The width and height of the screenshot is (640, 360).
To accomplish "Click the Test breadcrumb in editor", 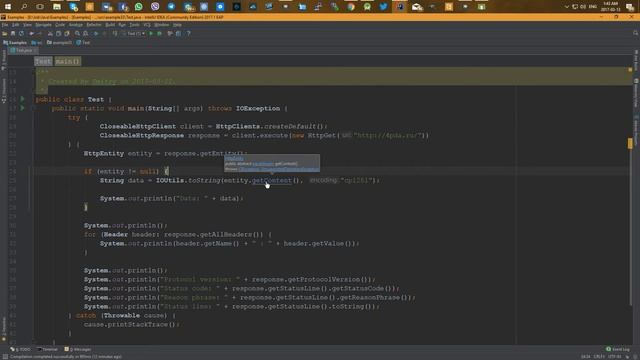I will click(43, 61).
